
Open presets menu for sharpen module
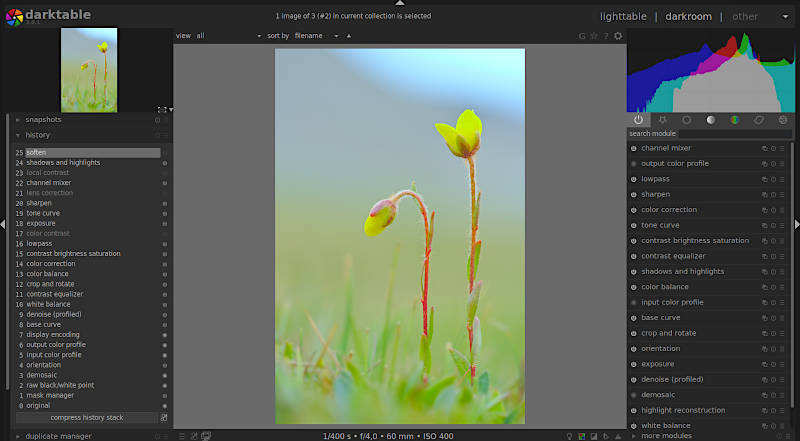(x=782, y=194)
